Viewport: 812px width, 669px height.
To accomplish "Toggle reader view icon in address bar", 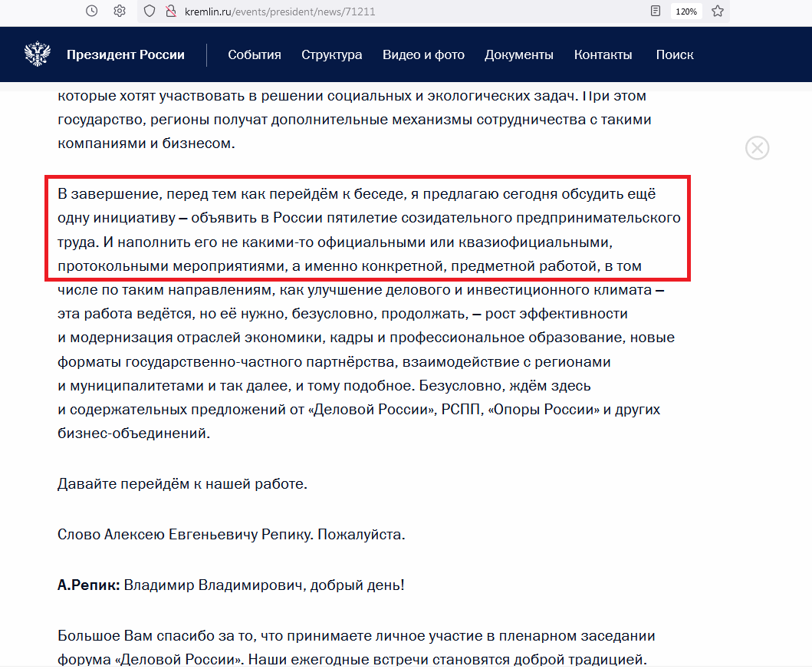I will [x=656, y=11].
